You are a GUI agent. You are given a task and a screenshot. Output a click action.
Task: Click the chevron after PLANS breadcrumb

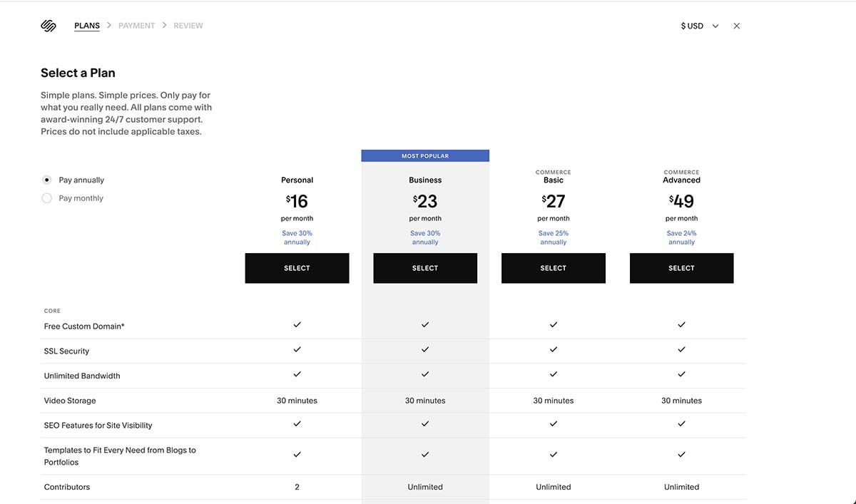[x=108, y=24]
